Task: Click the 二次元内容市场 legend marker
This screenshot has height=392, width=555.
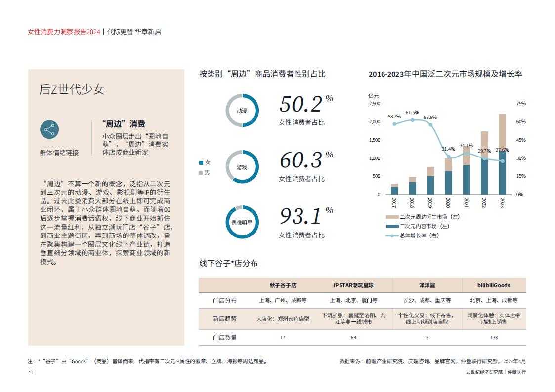Action: point(392,226)
